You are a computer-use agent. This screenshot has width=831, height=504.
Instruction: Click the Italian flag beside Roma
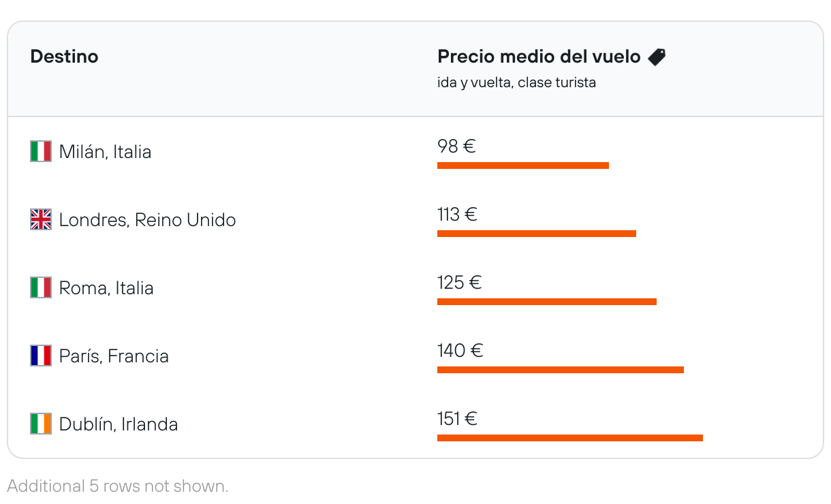[41, 287]
